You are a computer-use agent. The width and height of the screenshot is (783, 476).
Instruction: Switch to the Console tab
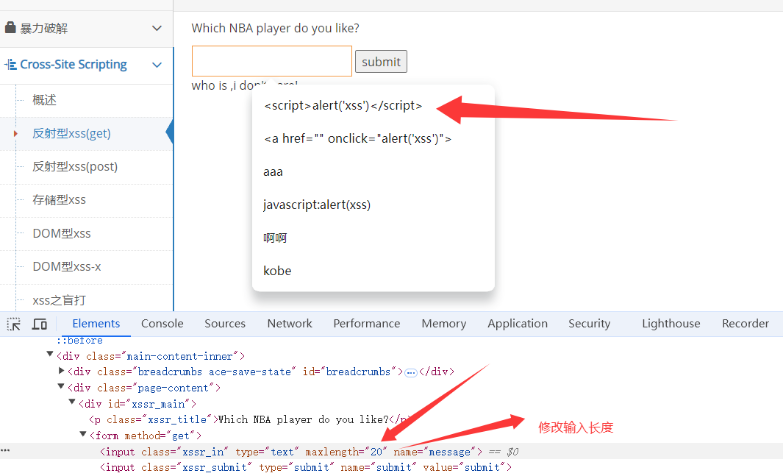click(x=162, y=324)
